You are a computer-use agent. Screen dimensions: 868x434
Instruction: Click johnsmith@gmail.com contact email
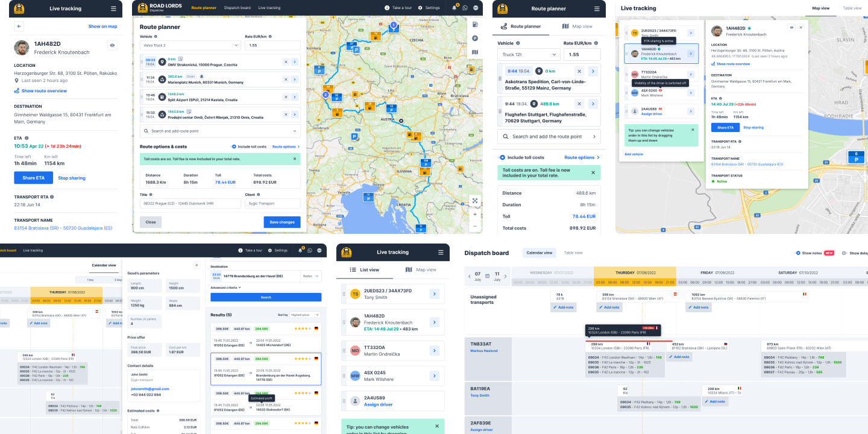tap(150, 389)
